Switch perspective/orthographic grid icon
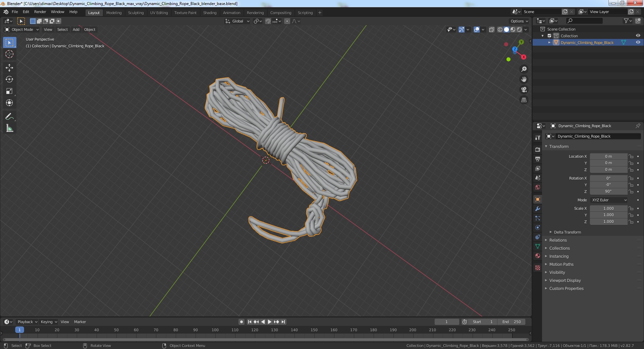Image resolution: width=644 pixels, height=349 pixels. tap(524, 100)
